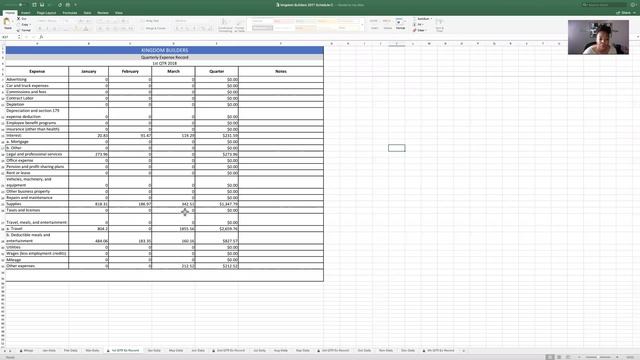Open the Formulas ribbon tab
The height and width of the screenshot is (360, 640).
(70, 13)
